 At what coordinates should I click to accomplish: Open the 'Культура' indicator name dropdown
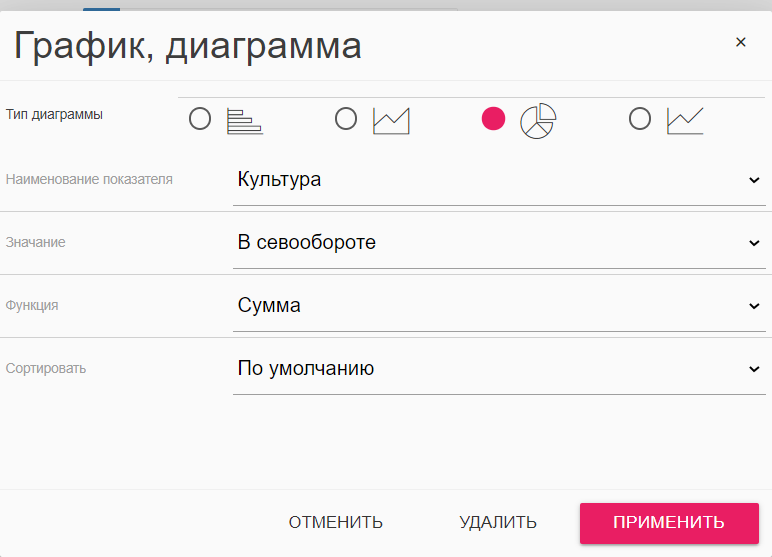coord(490,180)
